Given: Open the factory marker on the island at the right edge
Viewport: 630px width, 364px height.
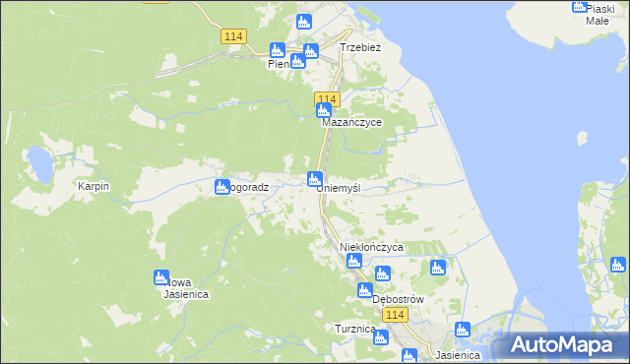Looking at the screenshot, I should point(618,265).
